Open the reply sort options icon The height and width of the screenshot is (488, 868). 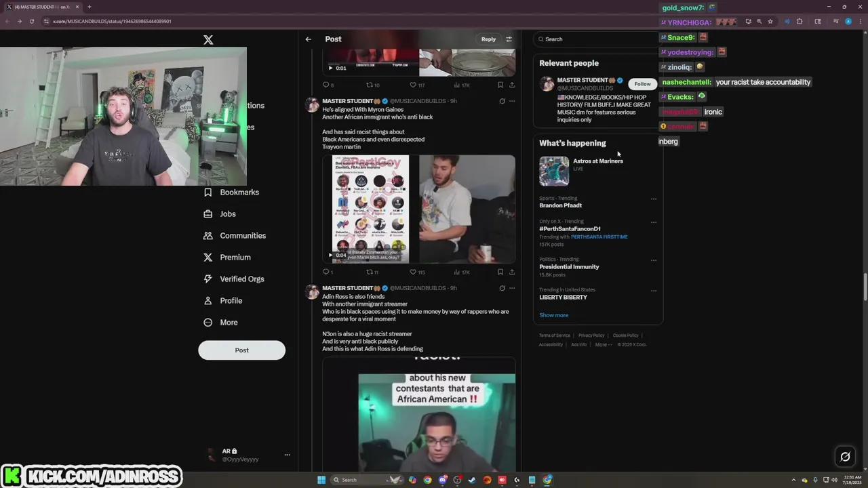click(509, 39)
